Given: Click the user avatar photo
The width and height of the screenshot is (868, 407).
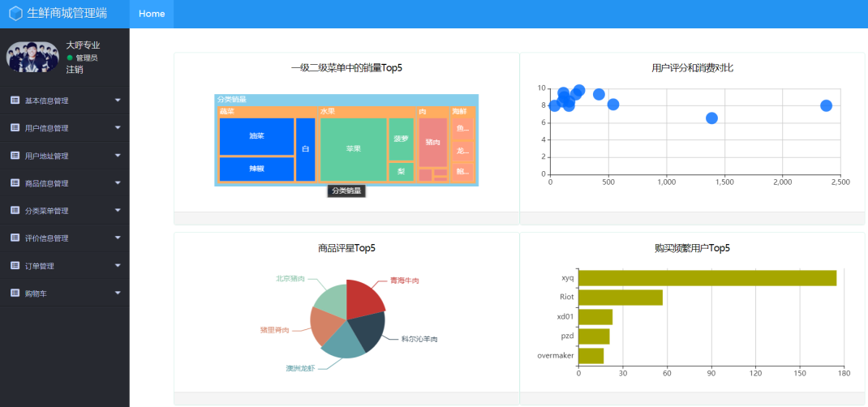Looking at the screenshot, I should [32, 58].
